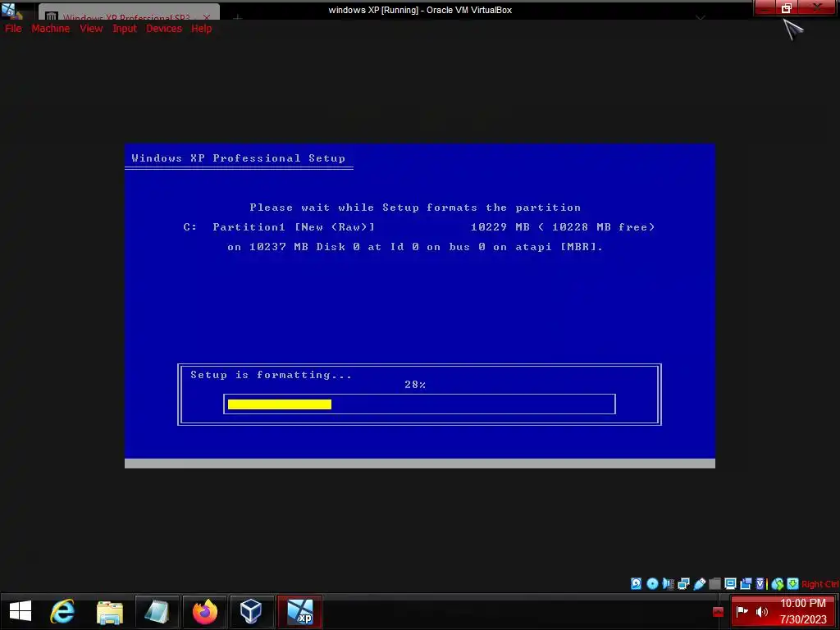
Task: Restore down the VirtualBox window
Action: click(x=787, y=8)
